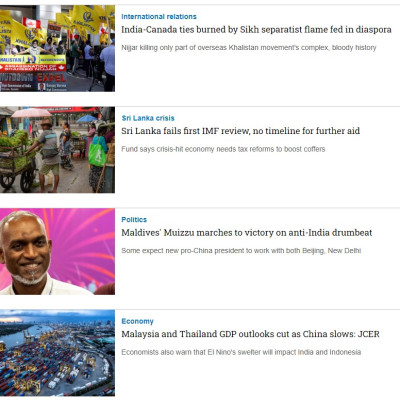Open the Malaysia and Thailand GDP headline
This screenshot has width=400, height=400.
(x=250, y=334)
